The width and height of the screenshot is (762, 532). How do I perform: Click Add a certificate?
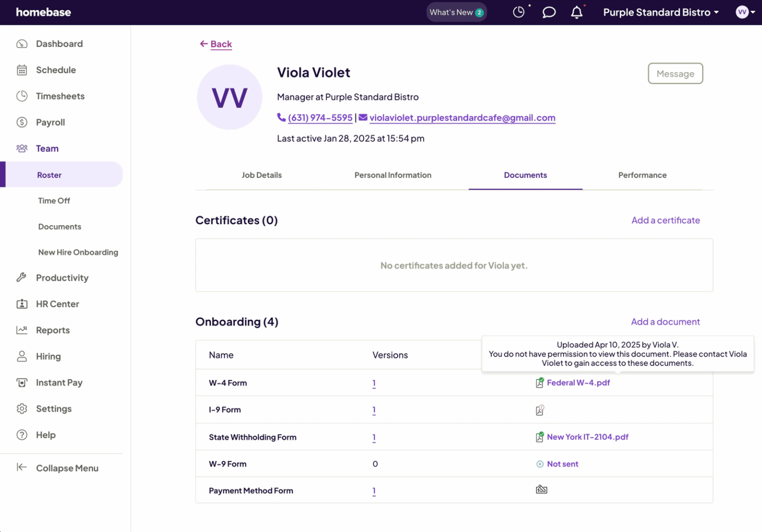[666, 220]
